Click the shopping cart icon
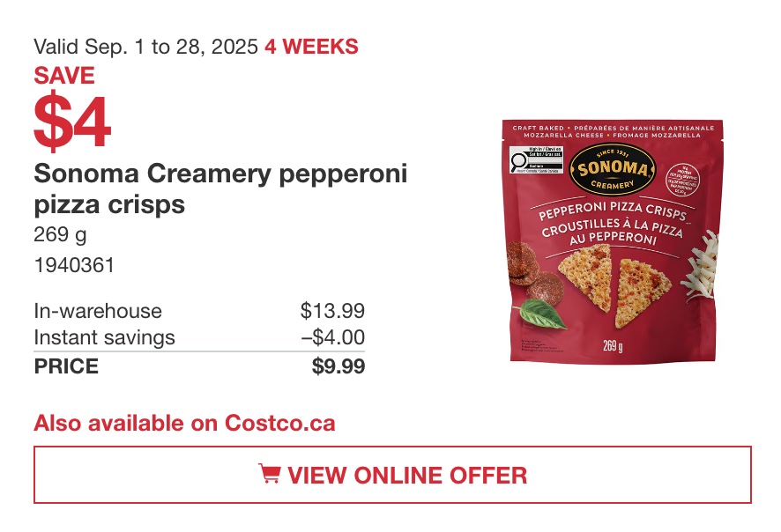Image resolution: width=781 pixels, height=532 pixels. (270, 473)
